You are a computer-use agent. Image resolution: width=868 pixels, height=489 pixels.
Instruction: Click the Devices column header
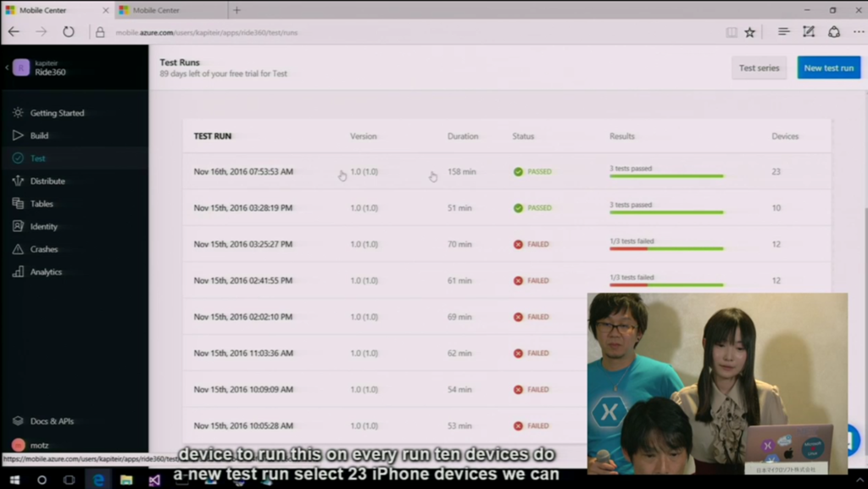tap(785, 136)
